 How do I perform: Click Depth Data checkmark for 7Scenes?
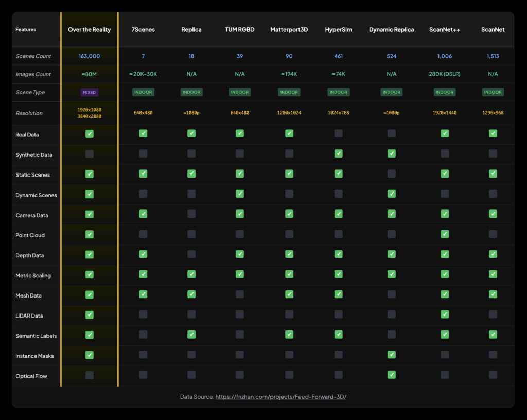click(x=143, y=254)
